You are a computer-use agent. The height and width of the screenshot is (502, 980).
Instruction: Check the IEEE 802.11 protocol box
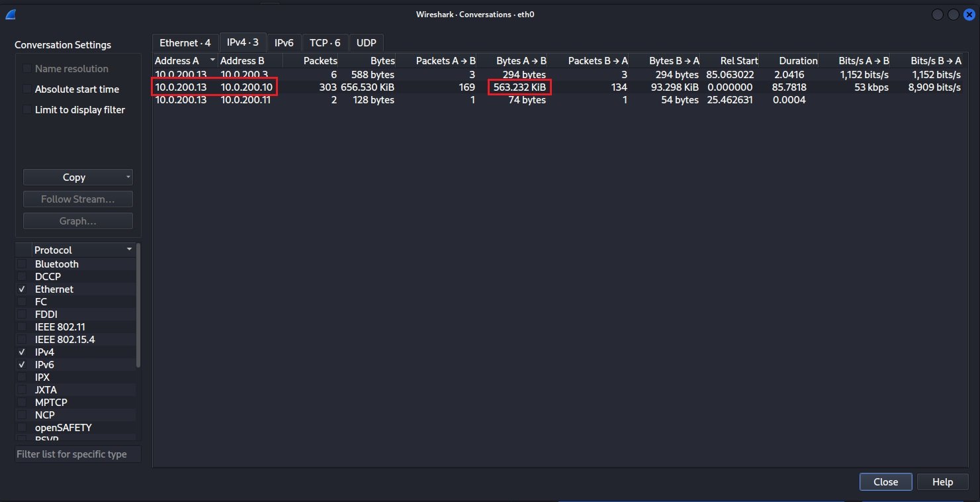pos(22,327)
